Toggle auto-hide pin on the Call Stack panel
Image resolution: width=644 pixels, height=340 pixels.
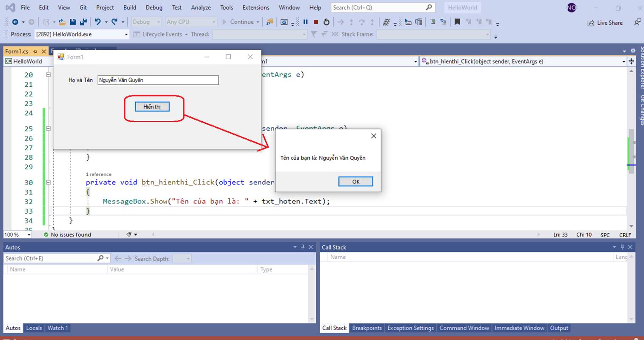click(x=622, y=247)
